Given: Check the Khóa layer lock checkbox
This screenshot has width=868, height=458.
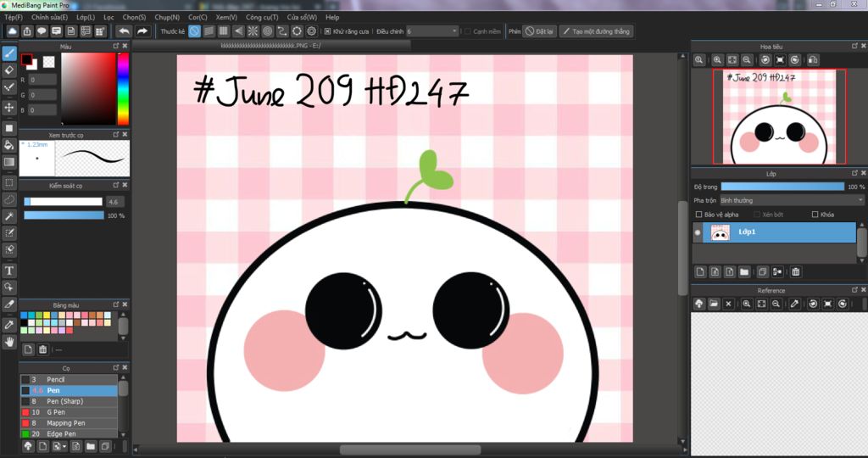Looking at the screenshot, I should point(815,215).
